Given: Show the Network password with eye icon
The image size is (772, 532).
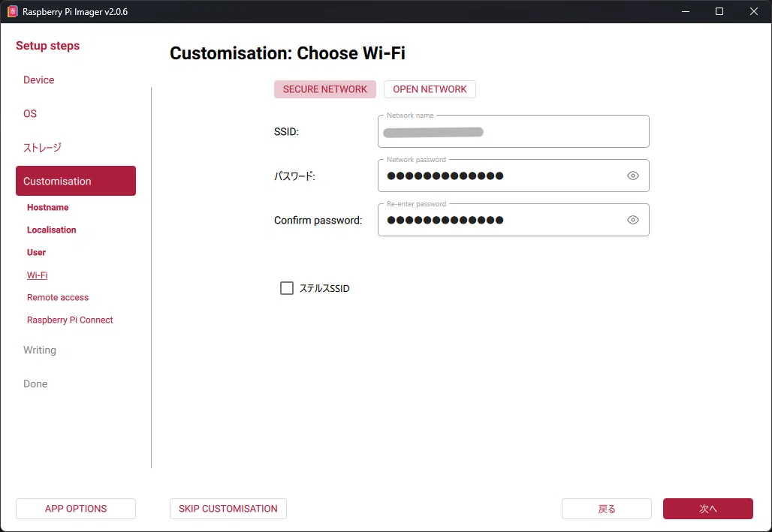Looking at the screenshot, I should click(632, 176).
